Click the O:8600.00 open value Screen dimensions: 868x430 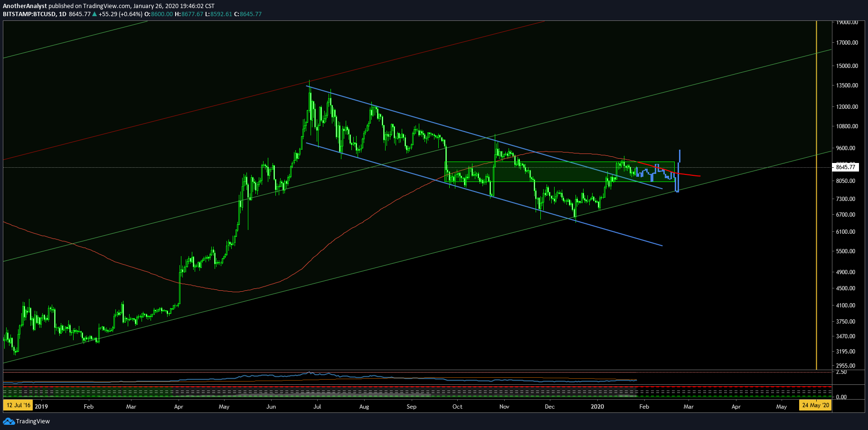tap(159, 14)
